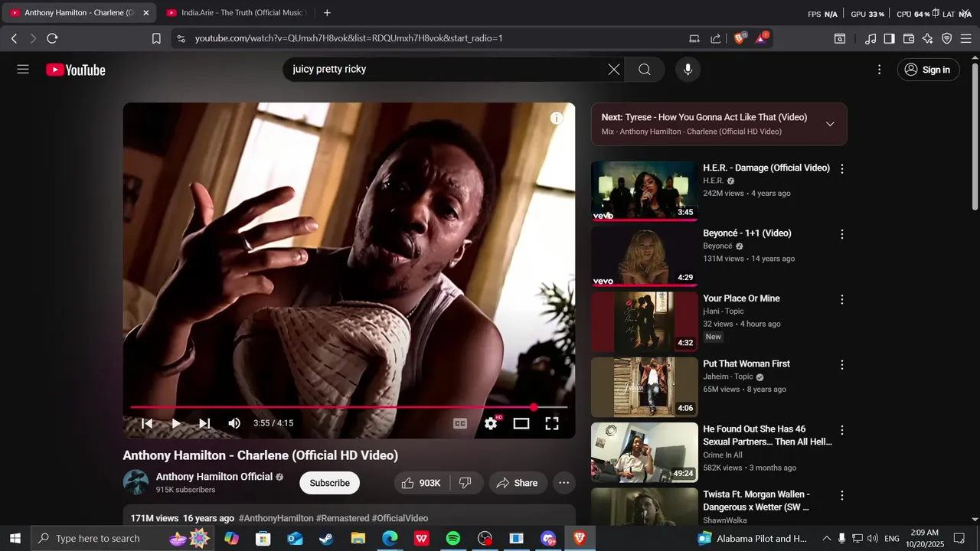Screen dimensions: 980x551
Task: Switch to India.Arie - The Truth tab
Action: (236, 13)
